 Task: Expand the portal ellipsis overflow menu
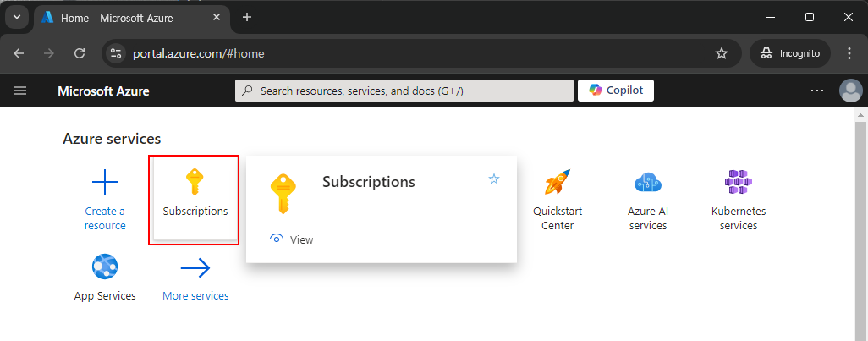pos(817,91)
